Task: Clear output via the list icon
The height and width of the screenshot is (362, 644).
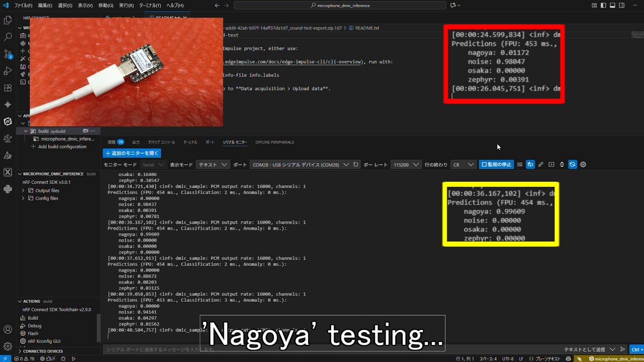Action: point(520,164)
